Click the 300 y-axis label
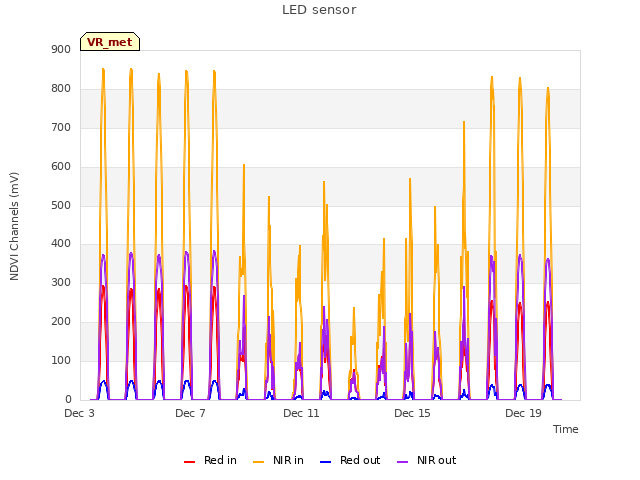 pyautogui.click(x=61, y=282)
